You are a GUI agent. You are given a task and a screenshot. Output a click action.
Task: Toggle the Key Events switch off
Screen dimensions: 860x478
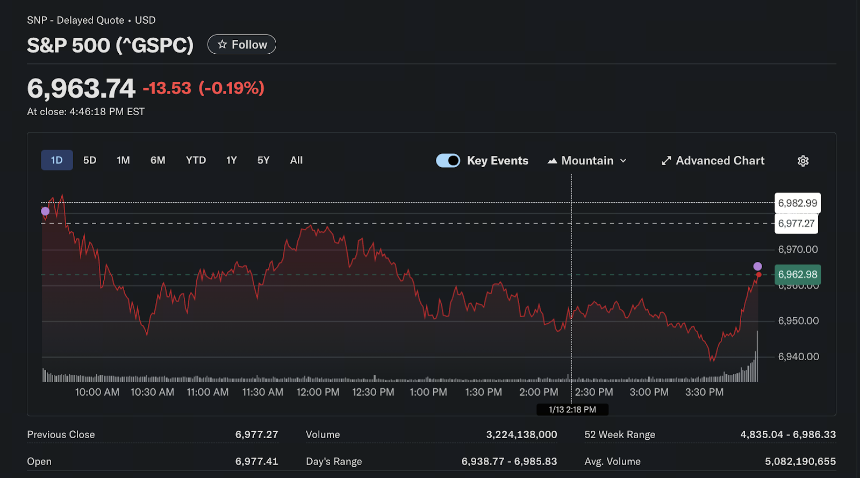[448, 161]
